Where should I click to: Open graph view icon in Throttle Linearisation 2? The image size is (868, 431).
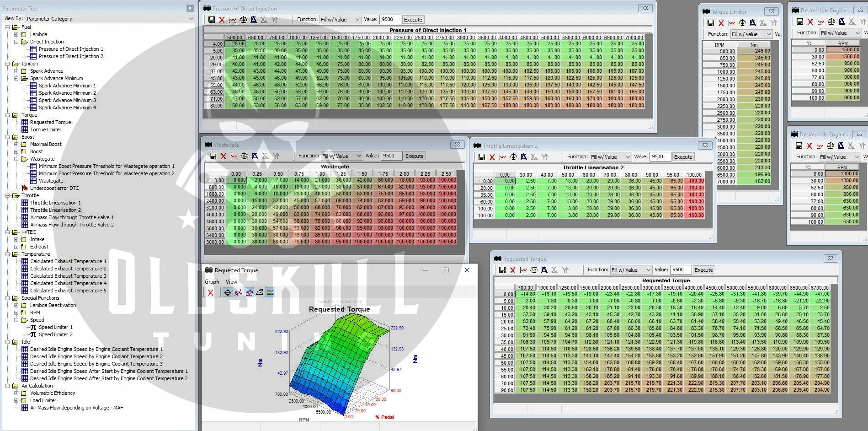point(502,157)
